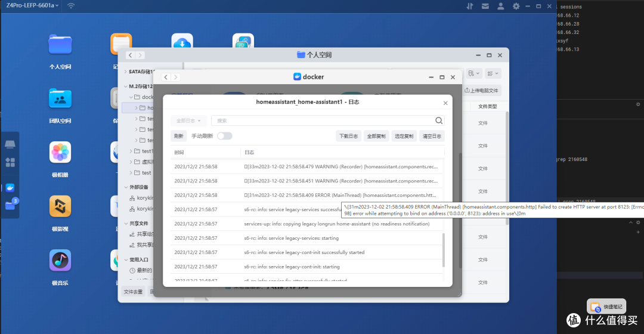Open the 全部日志 filter dropdown
This screenshot has height=334, width=644.
click(x=188, y=121)
